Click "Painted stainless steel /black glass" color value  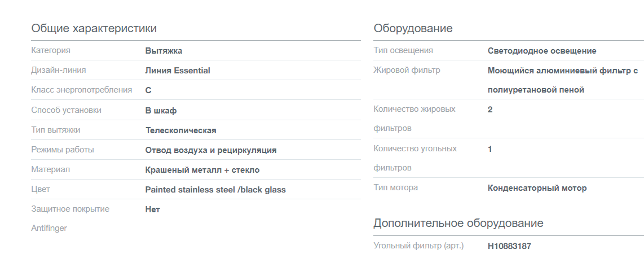coord(215,190)
